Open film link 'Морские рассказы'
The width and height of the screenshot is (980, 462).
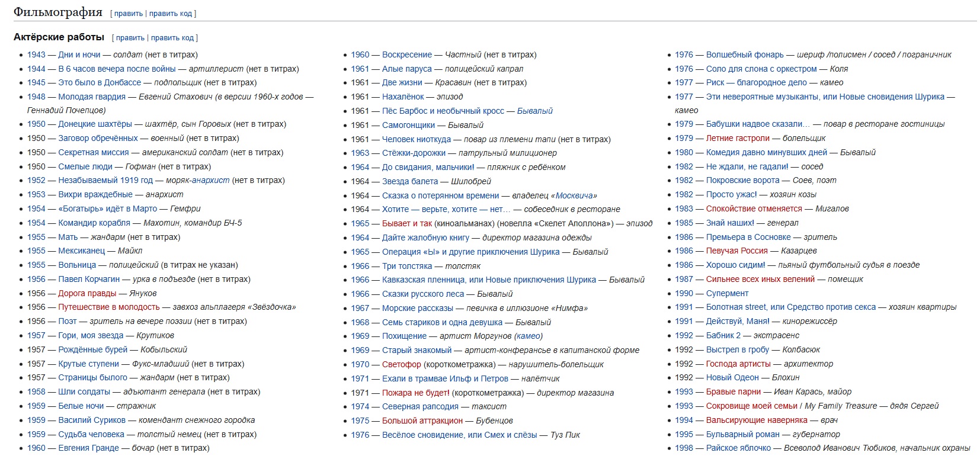click(418, 308)
